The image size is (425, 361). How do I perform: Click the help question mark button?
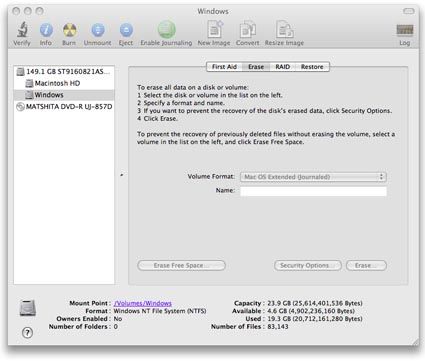(x=27, y=332)
